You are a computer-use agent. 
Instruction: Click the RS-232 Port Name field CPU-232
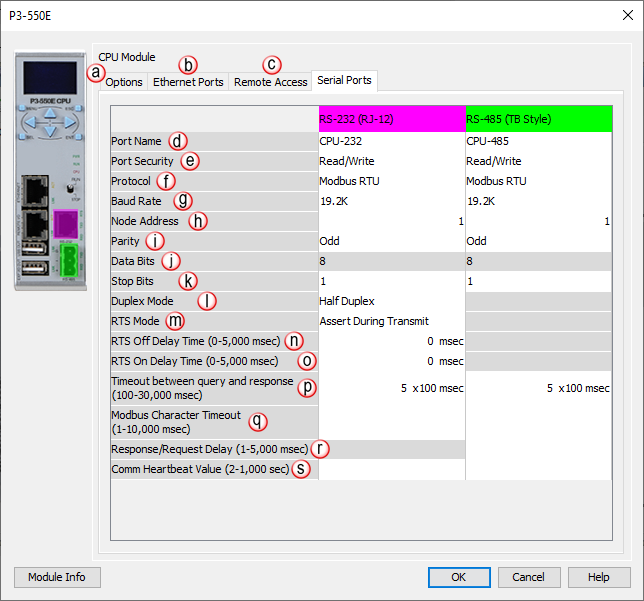(391, 141)
